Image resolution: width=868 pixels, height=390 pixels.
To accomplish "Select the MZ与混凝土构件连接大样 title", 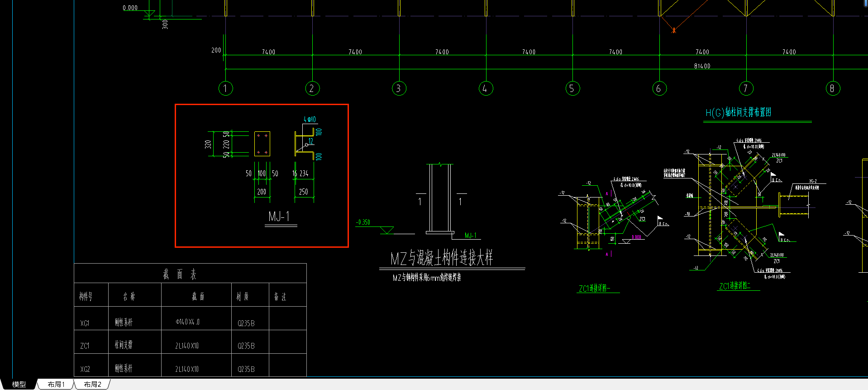I will tap(442, 258).
